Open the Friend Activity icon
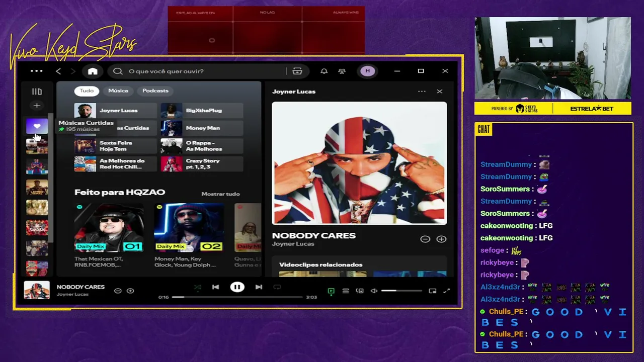 coord(342,71)
